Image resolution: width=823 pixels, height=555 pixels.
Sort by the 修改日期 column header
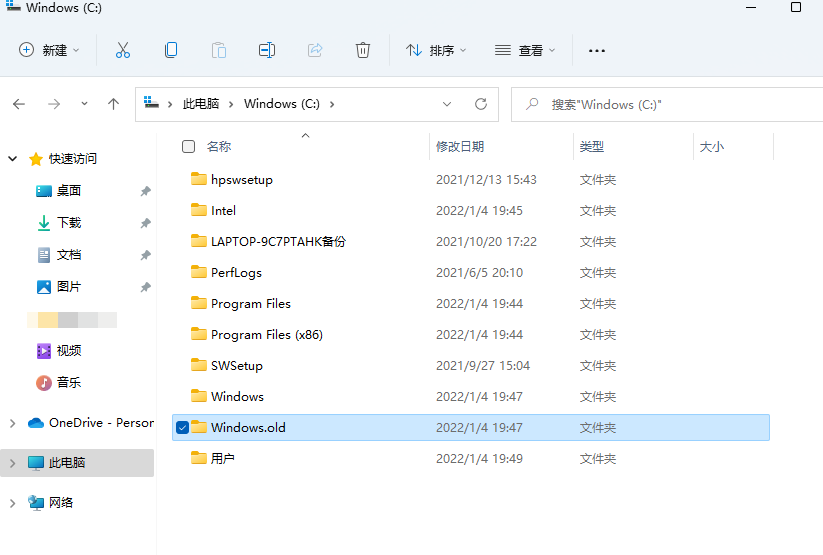point(460,146)
